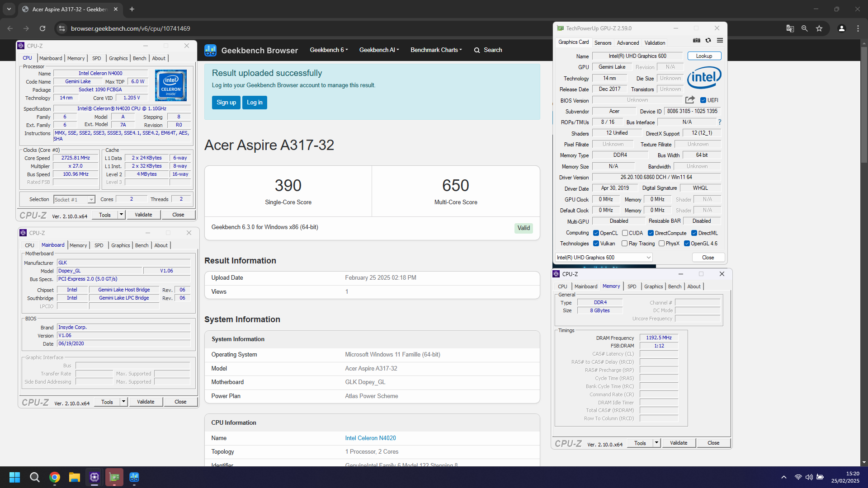Click the CPU-Z icon in the taskbar
The height and width of the screenshot is (488, 868).
(x=94, y=477)
